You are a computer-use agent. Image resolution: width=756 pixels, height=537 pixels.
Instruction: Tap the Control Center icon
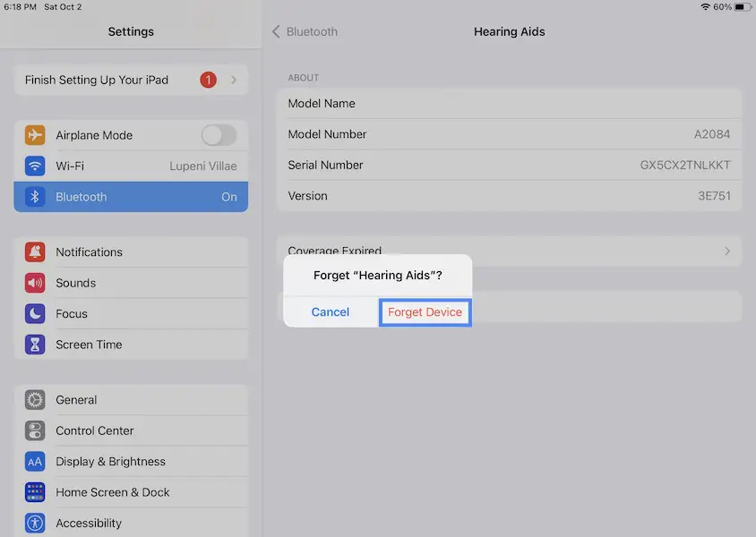(x=35, y=430)
